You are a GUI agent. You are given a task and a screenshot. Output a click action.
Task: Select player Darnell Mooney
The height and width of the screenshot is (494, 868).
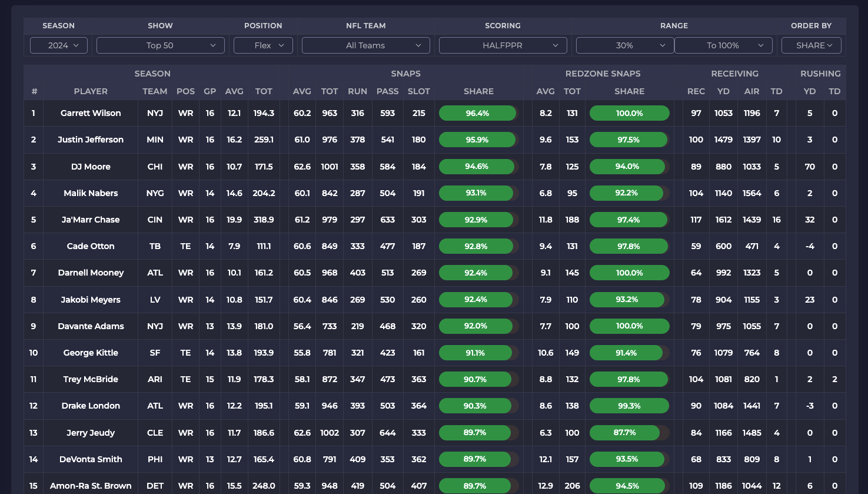click(91, 273)
